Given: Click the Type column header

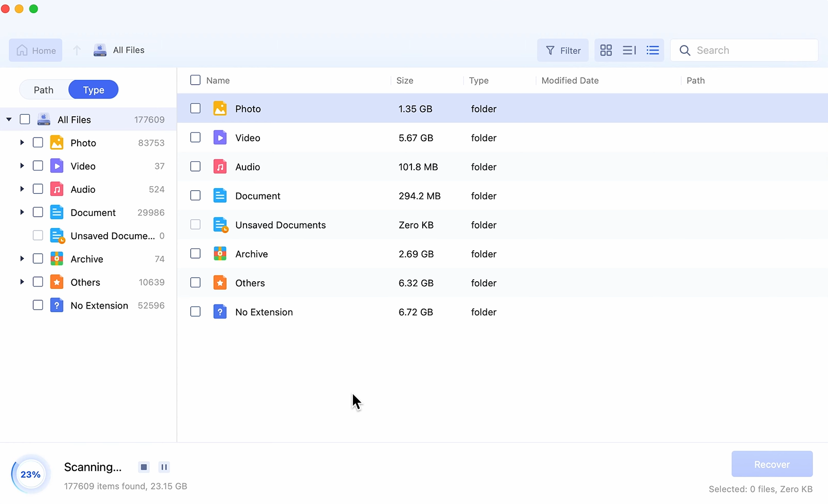Looking at the screenshot, I should click(479, 81).
